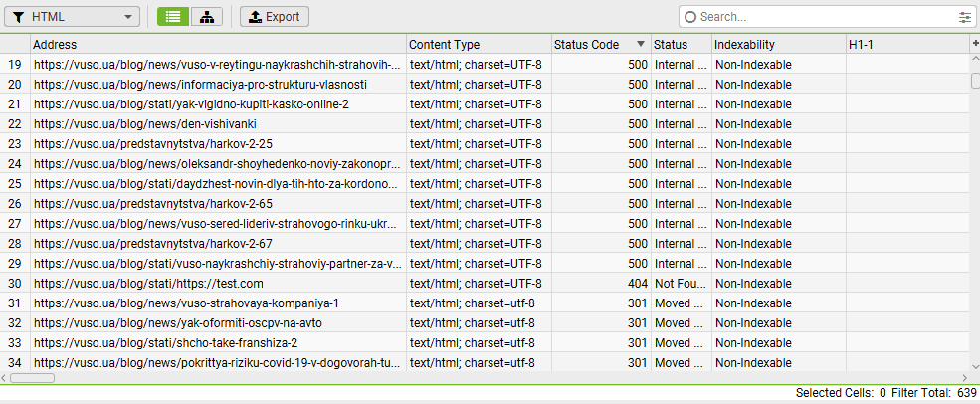Switch to list view mode

[173, 17]
